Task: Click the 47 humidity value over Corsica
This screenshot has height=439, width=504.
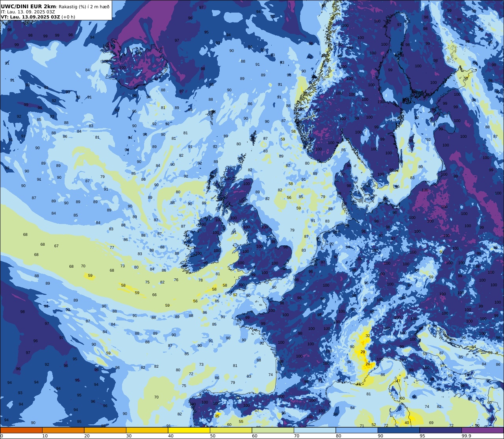Action: coord(398,381)
